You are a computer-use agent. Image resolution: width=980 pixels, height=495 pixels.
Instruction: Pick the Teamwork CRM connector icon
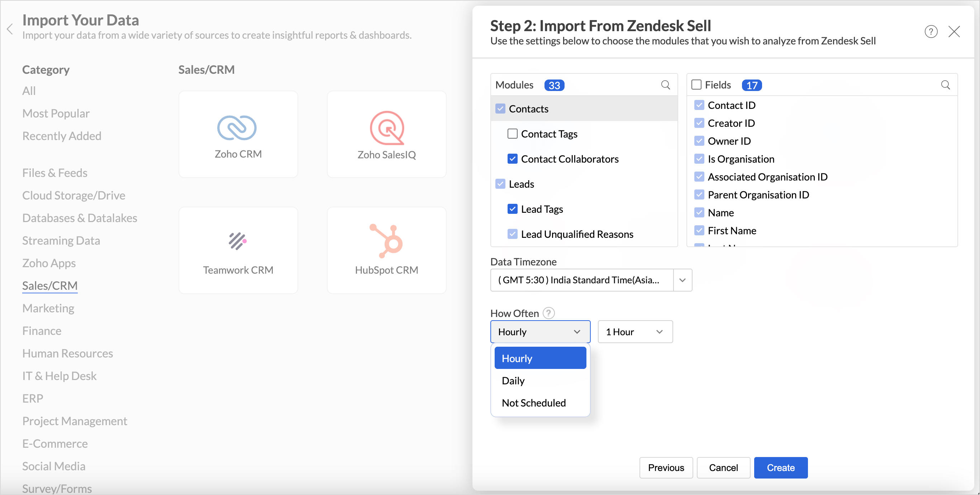[238, 241]
